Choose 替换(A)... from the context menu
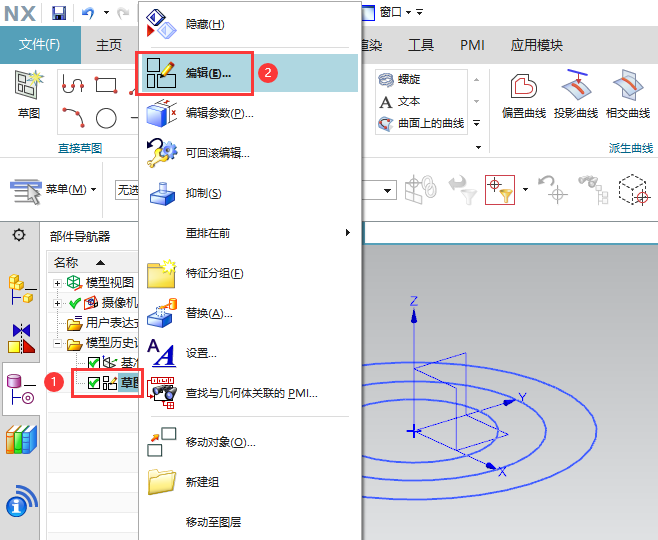The width and height of the screenshot is (658, 540). coord(250,313)
